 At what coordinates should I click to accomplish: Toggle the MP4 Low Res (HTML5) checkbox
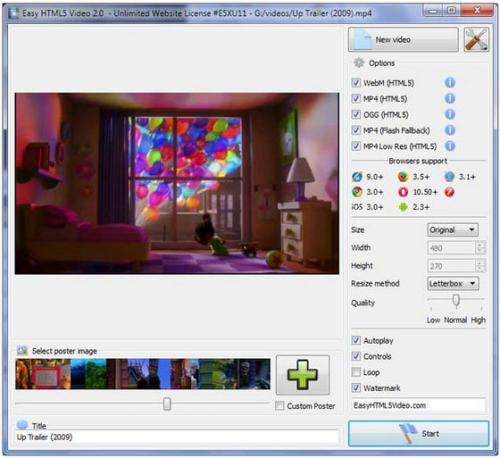click(x=356, y=146)
